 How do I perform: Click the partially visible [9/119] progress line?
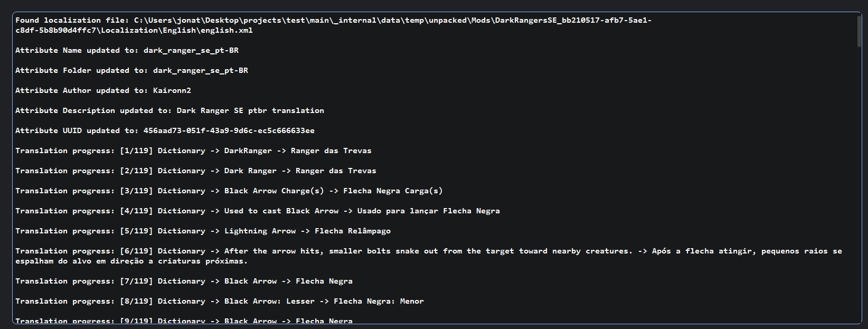pyautogui.click(x=184, y=320)
